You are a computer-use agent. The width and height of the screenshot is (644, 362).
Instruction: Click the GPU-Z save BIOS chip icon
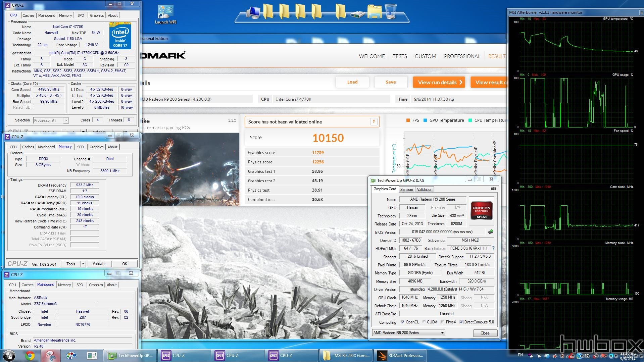[x=490, y=232]
